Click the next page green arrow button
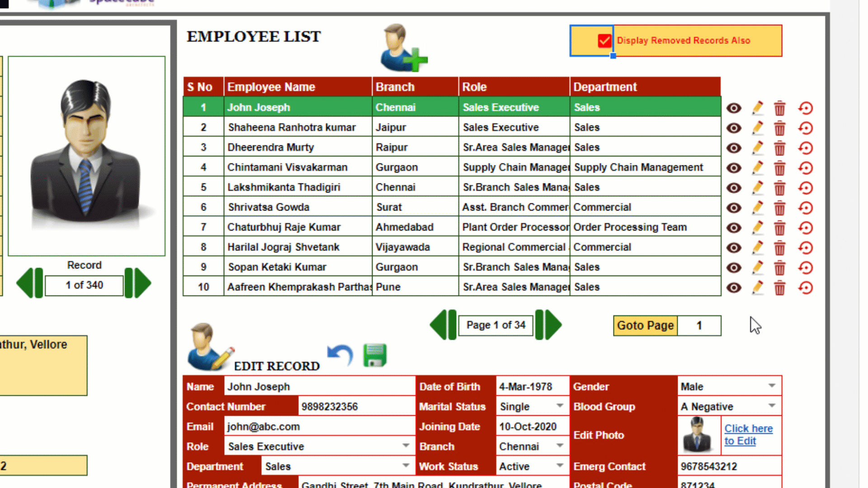This screenshot has width=868, height=488. tap(548, 324)
